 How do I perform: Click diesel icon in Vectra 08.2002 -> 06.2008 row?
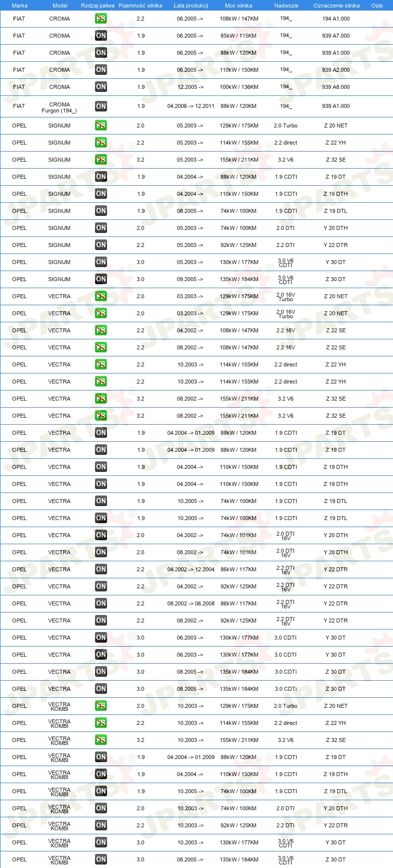click(101, 603)
